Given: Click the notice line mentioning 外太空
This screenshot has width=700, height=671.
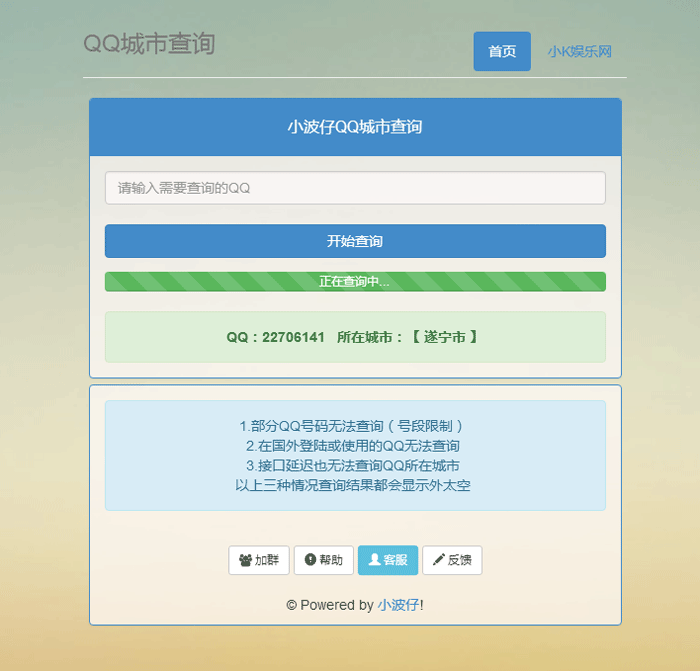Looking at the screenshot, I should tap(355, 486).
